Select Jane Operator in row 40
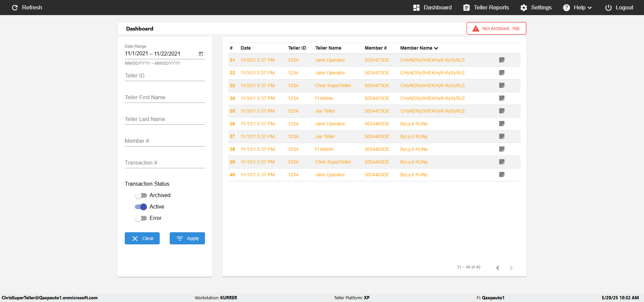This screenshot has height=302, width=644. [x=330, y=175]
